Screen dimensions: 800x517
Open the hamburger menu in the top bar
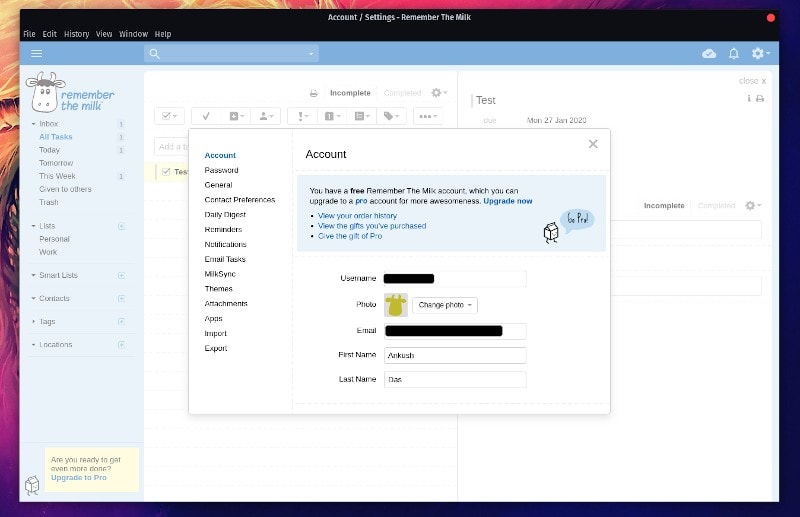(x=36, y=54)
